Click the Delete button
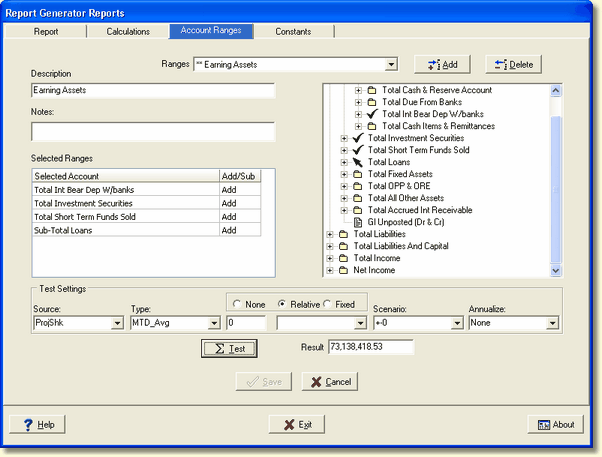The width and height of the screenshot is (602, 457). (513, 65)
